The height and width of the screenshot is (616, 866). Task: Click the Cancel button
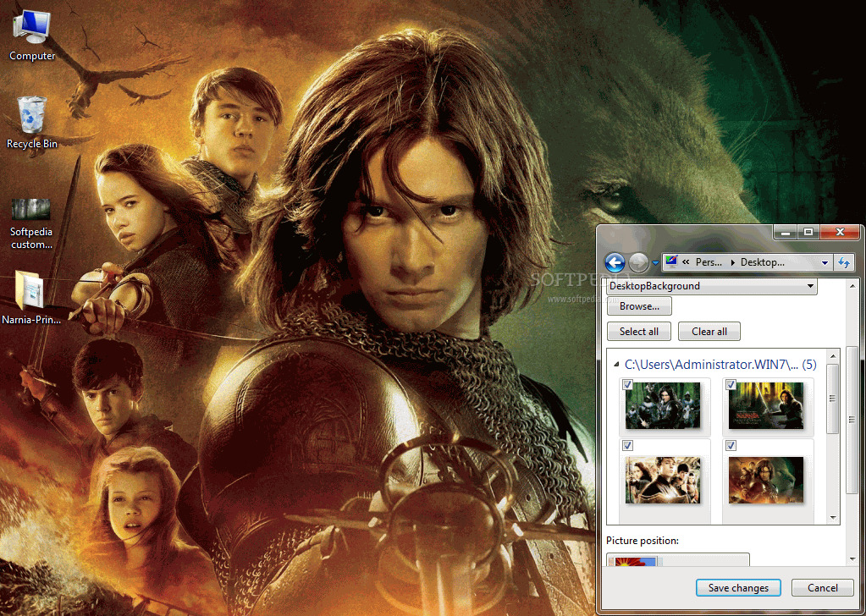(822, 588)
